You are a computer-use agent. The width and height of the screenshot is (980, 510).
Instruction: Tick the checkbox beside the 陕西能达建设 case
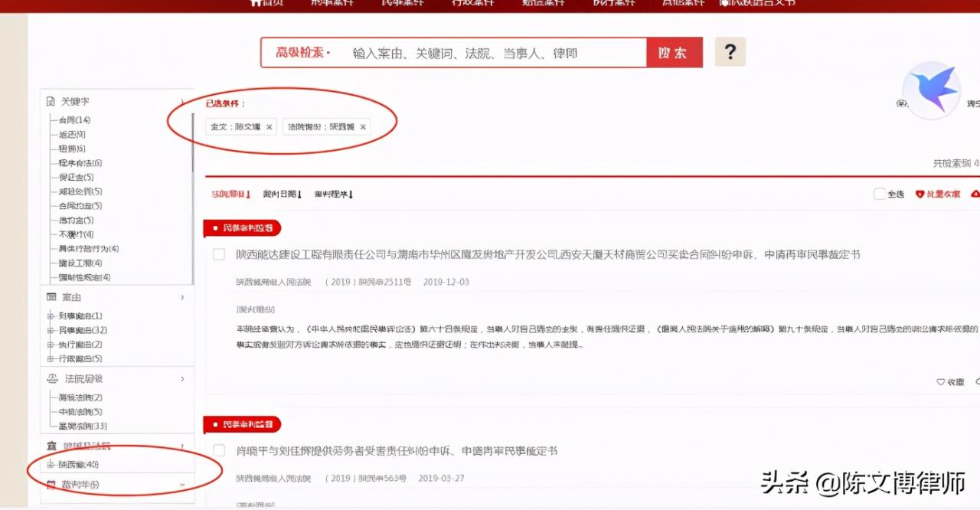pyautogui.click(x=219, y=254)
